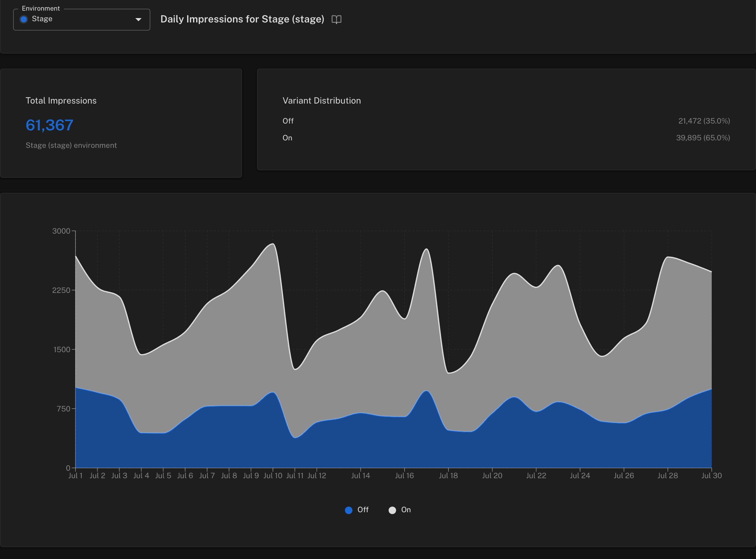Screen dimensions: 756x559
Task: Click the Jul 1 x-axis label
Action: point(75,475)
